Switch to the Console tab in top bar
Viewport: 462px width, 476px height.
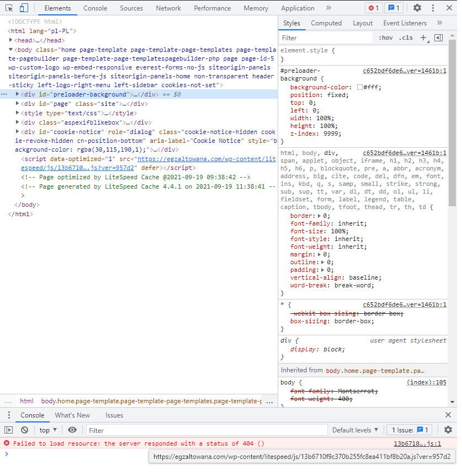(x=95, y=8)
